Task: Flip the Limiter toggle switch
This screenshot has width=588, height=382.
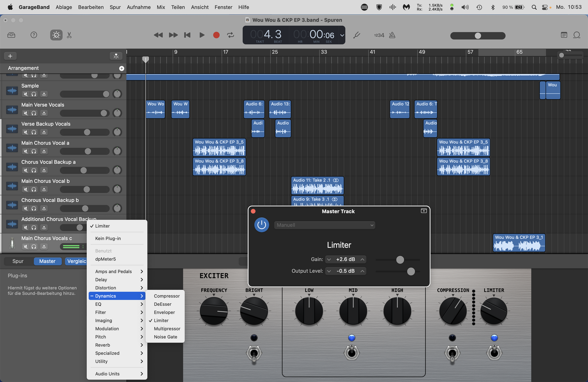Action: [x=494, y=353]
